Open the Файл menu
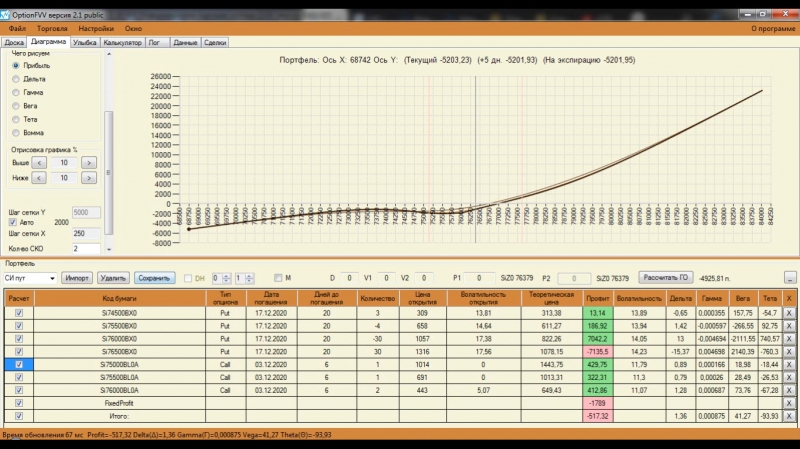 click(x=17, y=29)
